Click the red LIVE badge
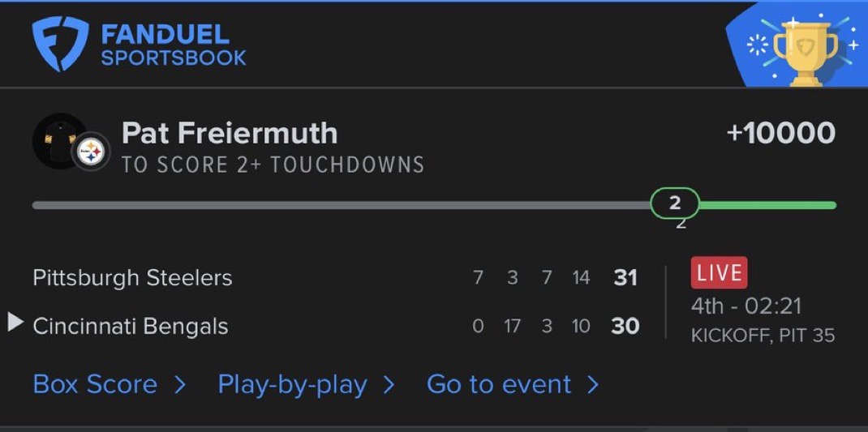The height and width of the screenshot is (432, 868). click(719, 273)
